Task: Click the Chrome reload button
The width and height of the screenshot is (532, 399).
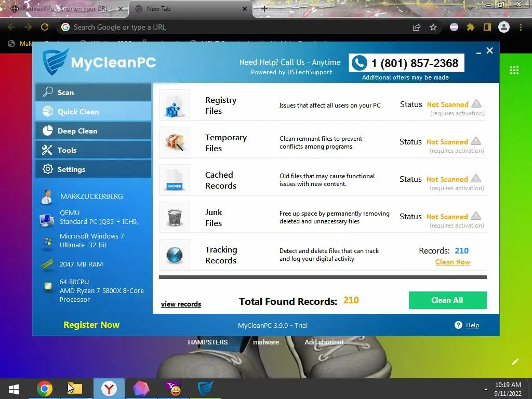Action: [45, 27]
